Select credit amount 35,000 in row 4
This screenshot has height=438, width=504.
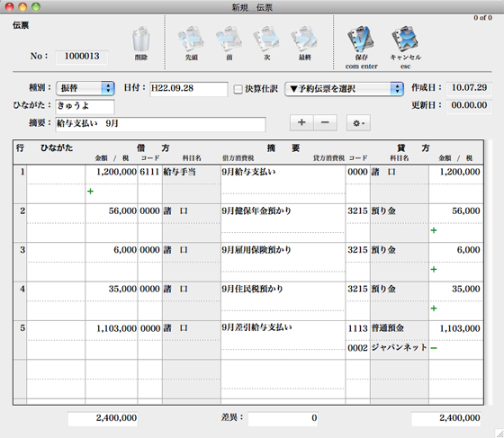point(466,289)
